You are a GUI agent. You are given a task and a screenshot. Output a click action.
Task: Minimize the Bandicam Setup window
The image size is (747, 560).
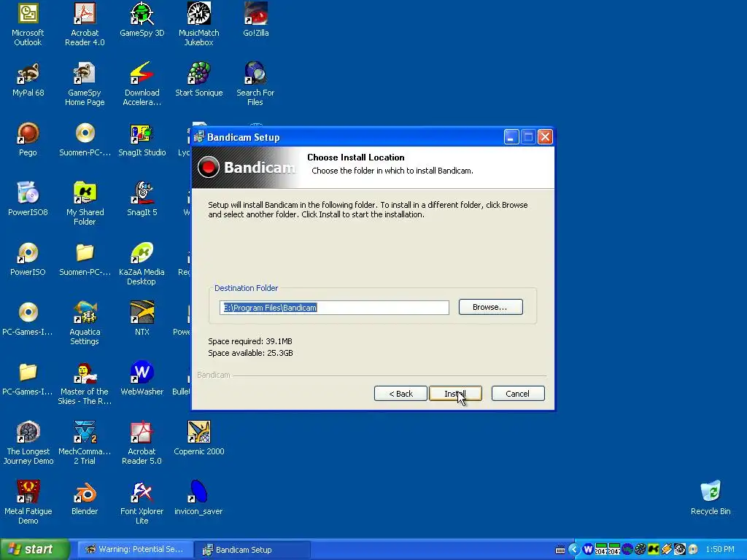tap(511, 137)
